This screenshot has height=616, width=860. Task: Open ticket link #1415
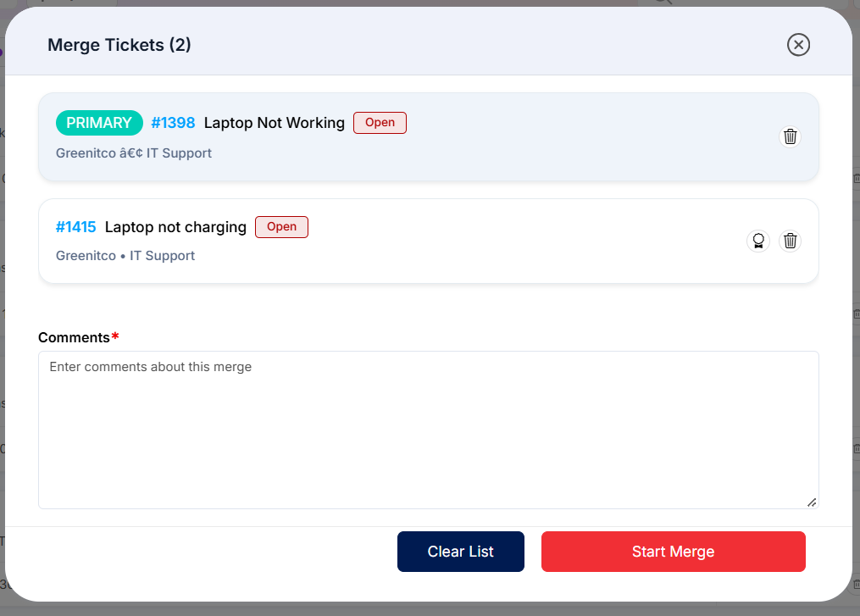point(75,227)
